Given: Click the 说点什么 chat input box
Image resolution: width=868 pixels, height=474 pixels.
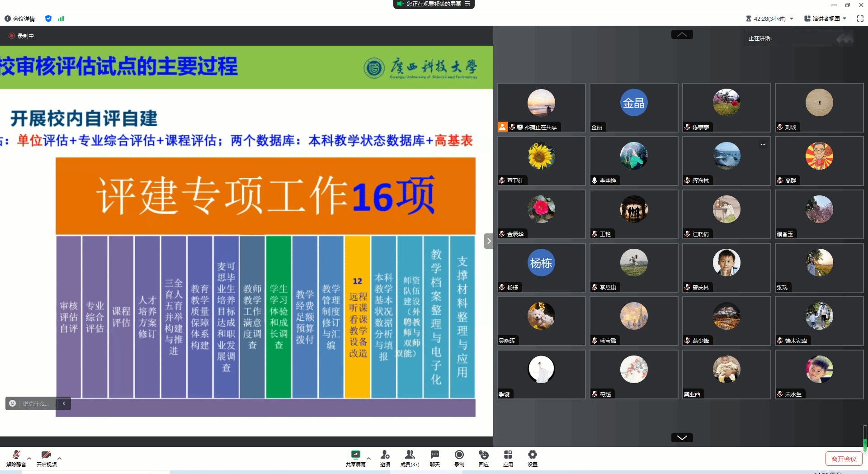Looking at the screenshot, I should 36,403.
